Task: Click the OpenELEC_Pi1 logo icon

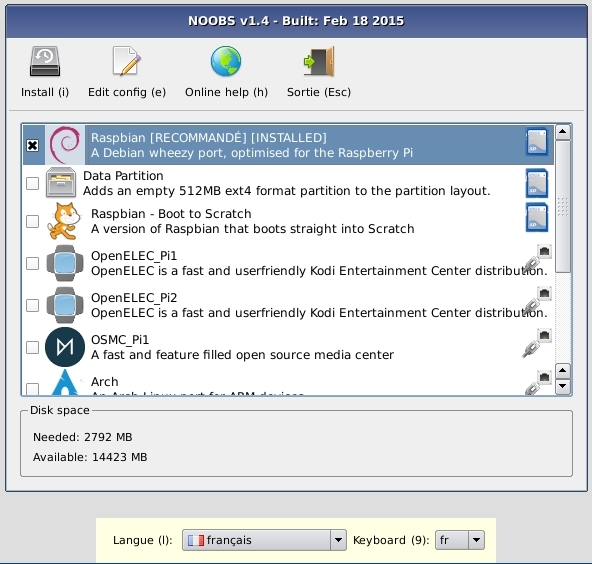Action: [65, 263]
